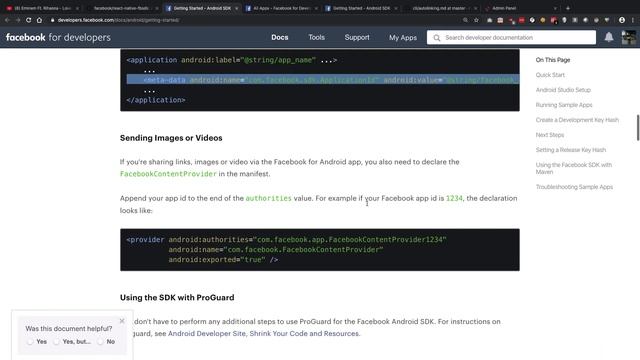The height and width of the screenshot is (360, 640).
Task: Click the browser address bar URL
Action: tap(118, 20)
